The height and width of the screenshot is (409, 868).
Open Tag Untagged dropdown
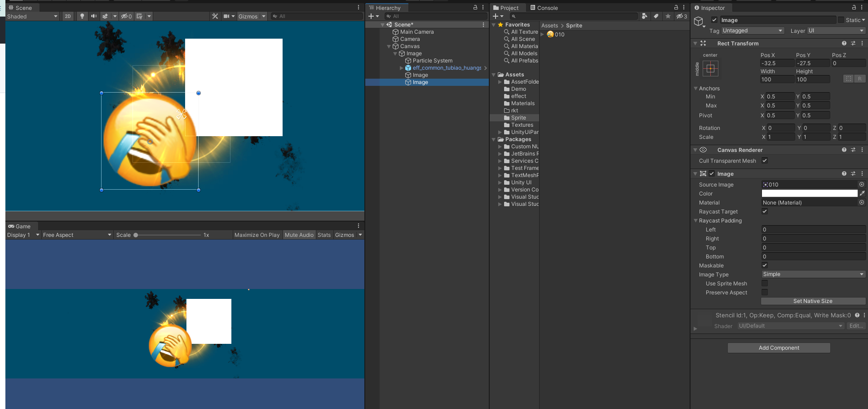tap(753, 31)
